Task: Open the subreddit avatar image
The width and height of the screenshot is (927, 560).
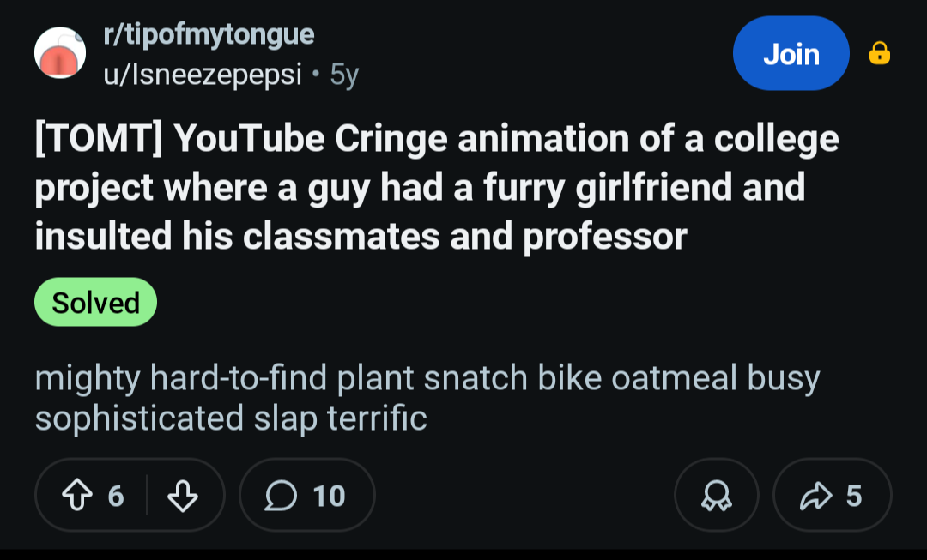Action: pos(60,53)
